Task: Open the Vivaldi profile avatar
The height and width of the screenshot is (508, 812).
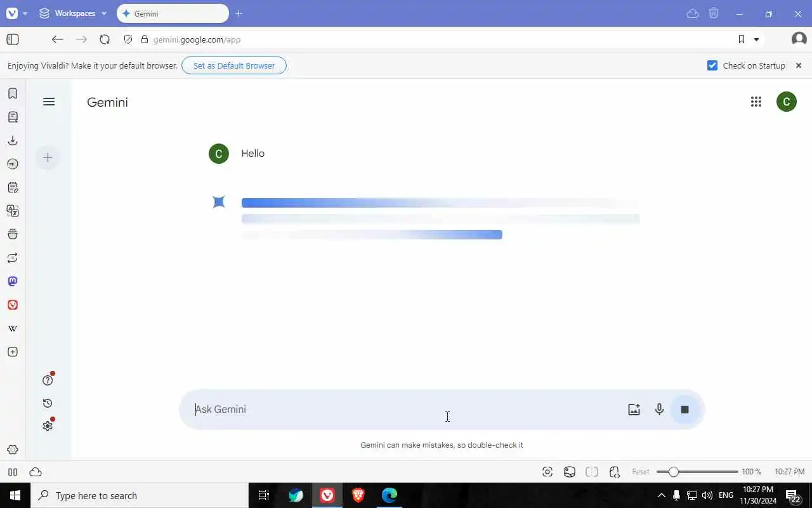Action: 799,39
